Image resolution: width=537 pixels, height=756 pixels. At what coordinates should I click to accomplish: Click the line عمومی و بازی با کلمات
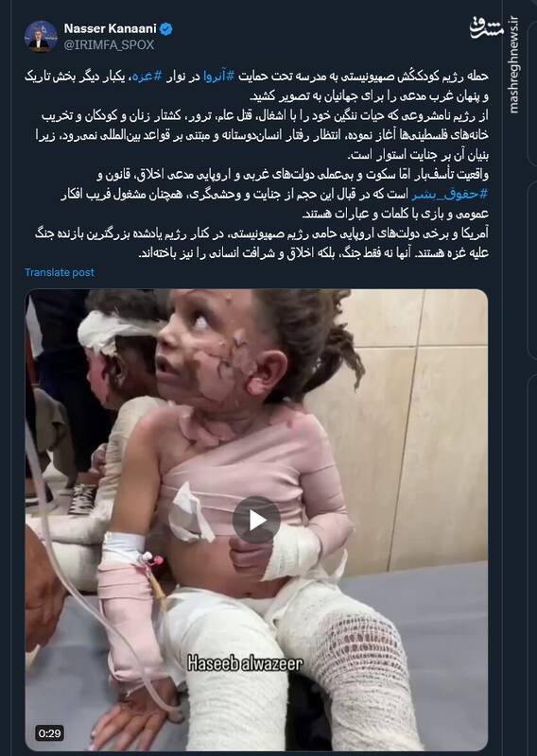395,214
